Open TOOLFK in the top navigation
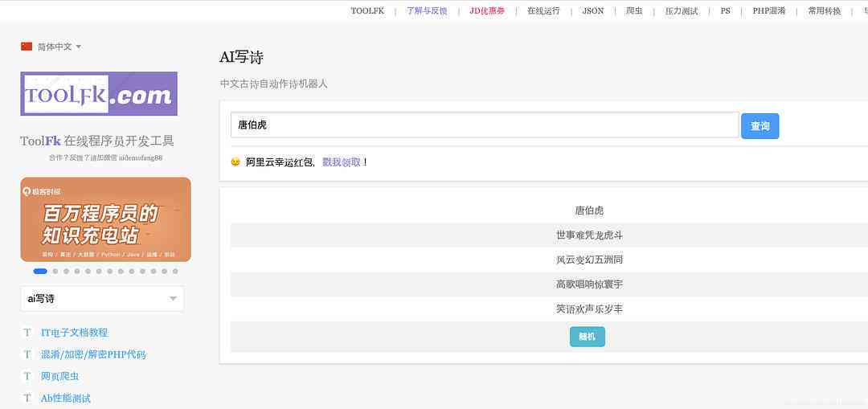This screenshot has height=409, width=868. pyautogui.click(x=367, y=10)
